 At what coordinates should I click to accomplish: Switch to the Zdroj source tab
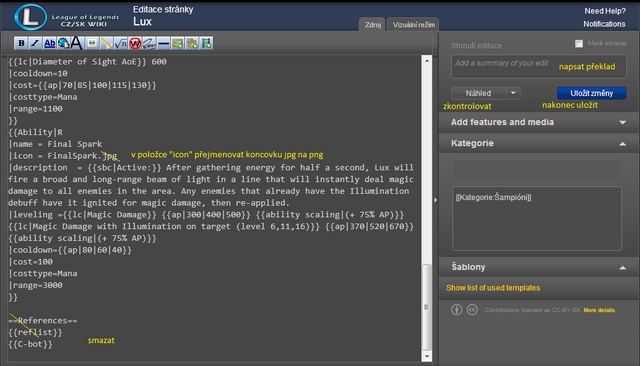[x=373, y=24]
